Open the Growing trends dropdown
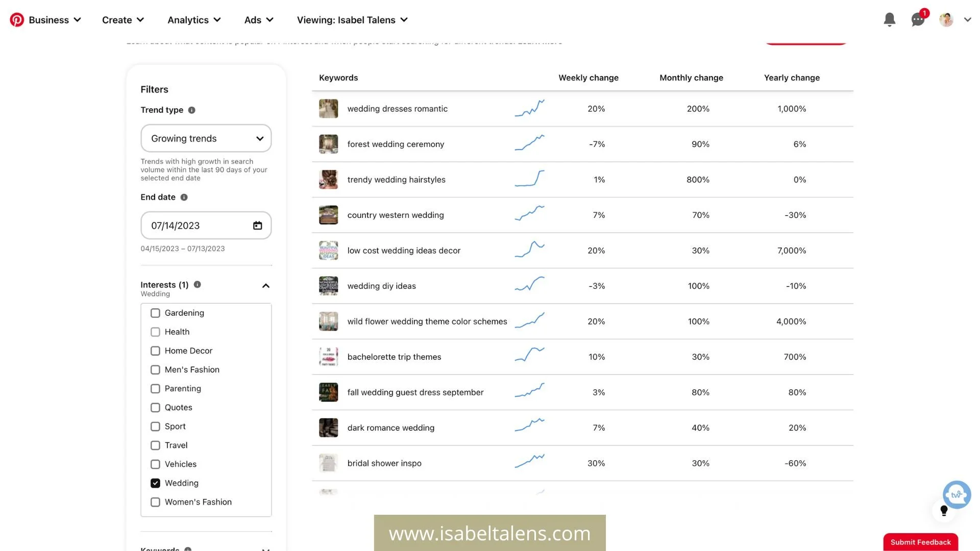Viewport: 980px width, 551px height. click(x=206, y=138)
